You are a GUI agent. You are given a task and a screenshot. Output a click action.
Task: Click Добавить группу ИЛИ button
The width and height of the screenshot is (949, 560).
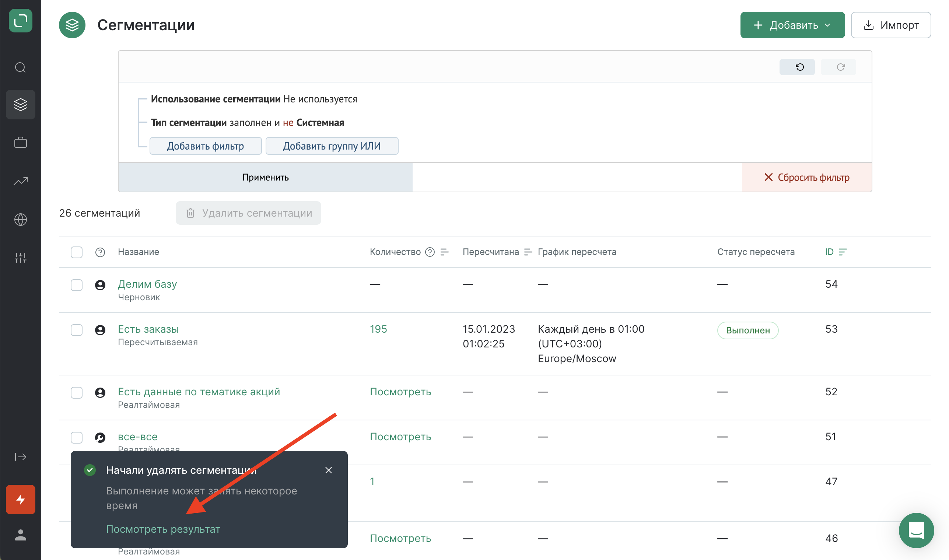[x=332, y=146]
